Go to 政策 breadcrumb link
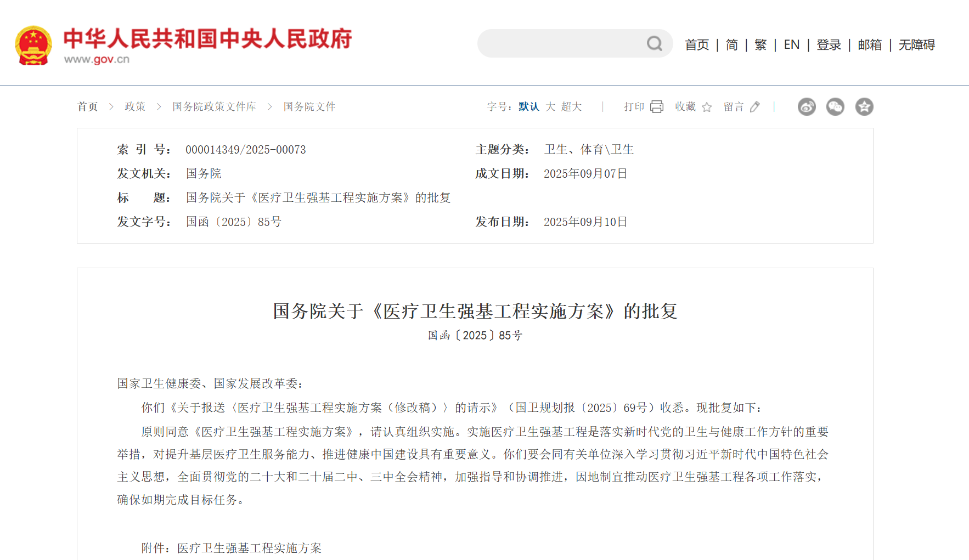This screenshot has height=560, width=969. point(135,106)
